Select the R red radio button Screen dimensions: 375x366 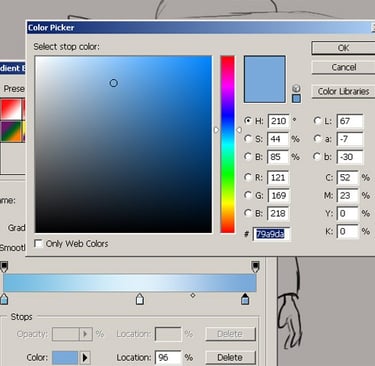[248, 177]
